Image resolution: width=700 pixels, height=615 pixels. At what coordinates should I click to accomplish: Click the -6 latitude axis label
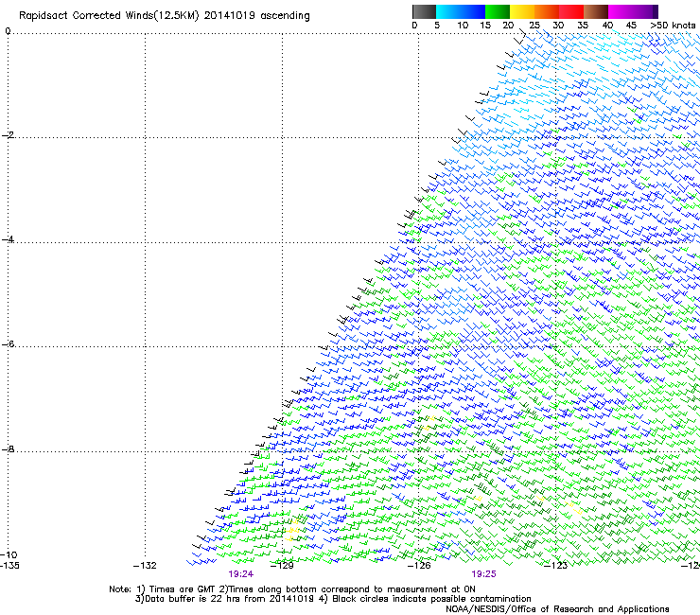[8, 343]
